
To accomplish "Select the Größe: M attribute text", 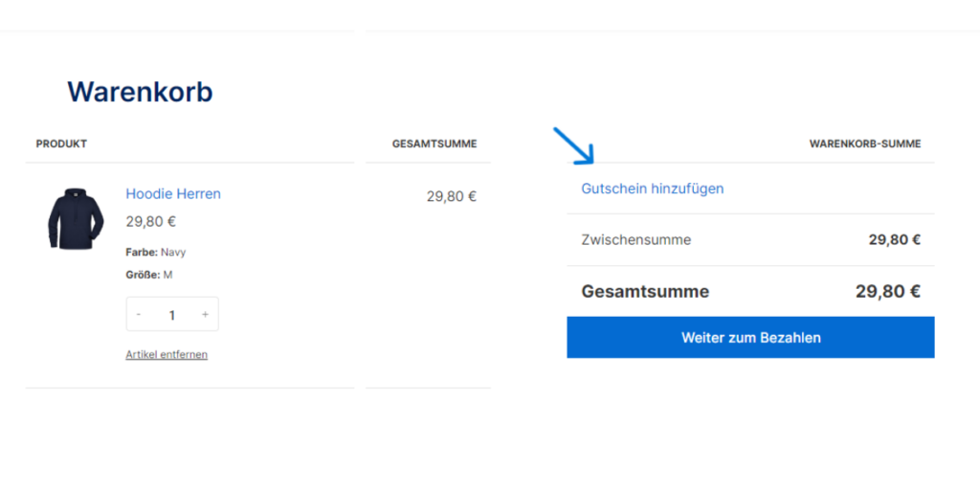I will coord(148,275).
